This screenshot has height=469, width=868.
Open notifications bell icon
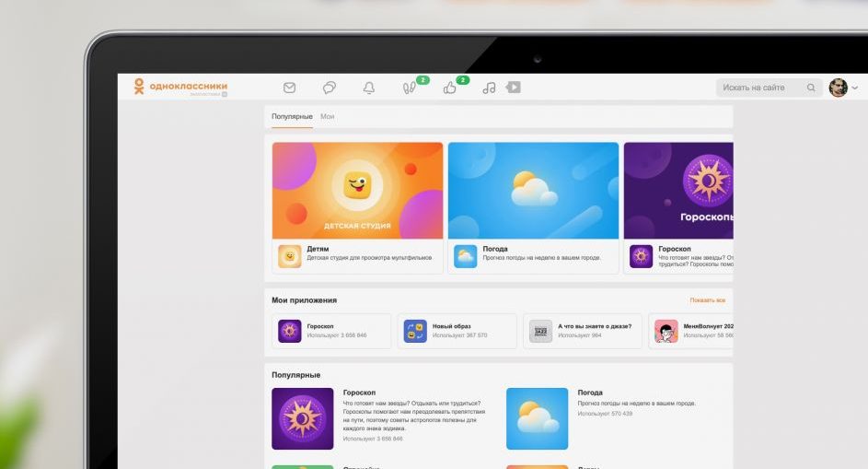tap(369, 88)
